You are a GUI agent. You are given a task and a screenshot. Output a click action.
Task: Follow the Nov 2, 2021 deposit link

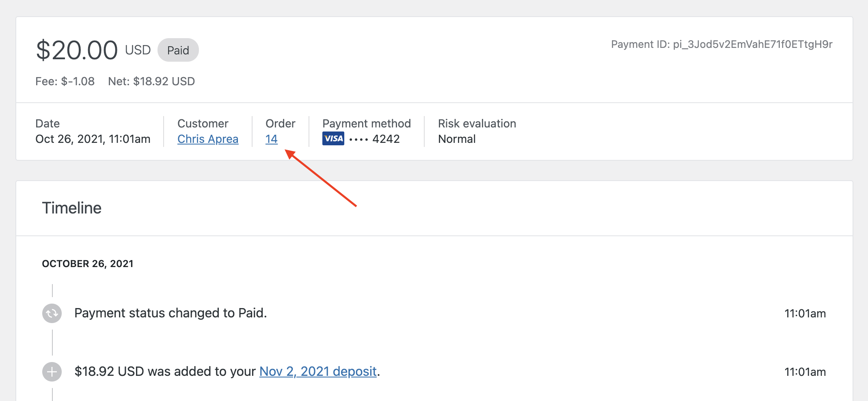[x=318, y=371]
